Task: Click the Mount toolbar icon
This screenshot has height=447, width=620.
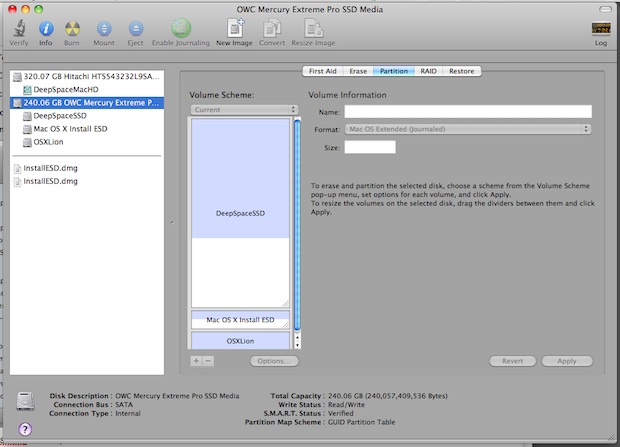Action: [x=104, y=29]
